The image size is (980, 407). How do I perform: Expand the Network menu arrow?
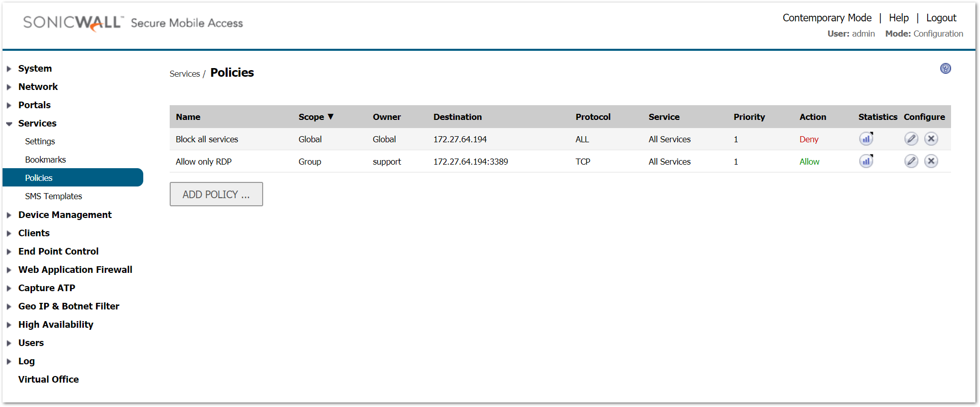[9, 87]
